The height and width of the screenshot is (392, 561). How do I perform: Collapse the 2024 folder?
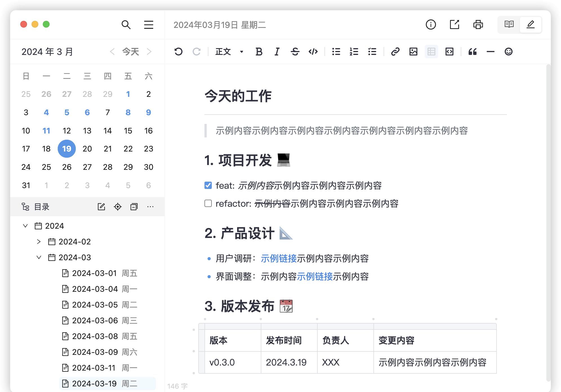(x=25, y=226)
